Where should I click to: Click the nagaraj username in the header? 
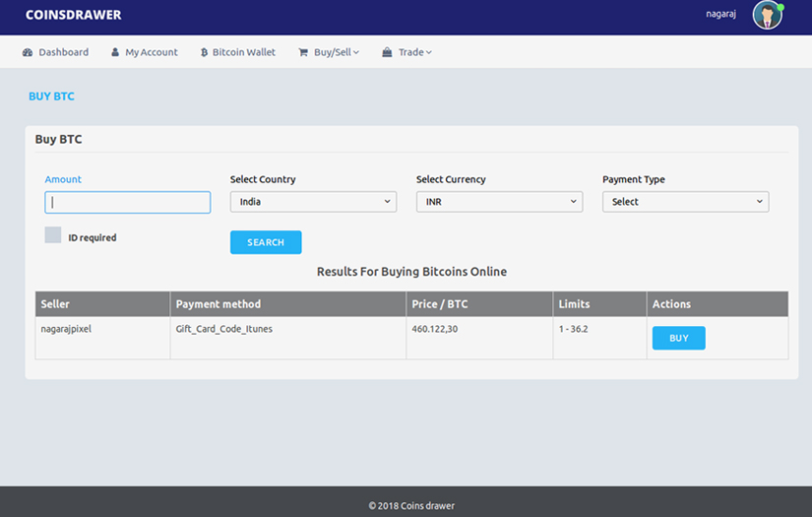point(720,14)
